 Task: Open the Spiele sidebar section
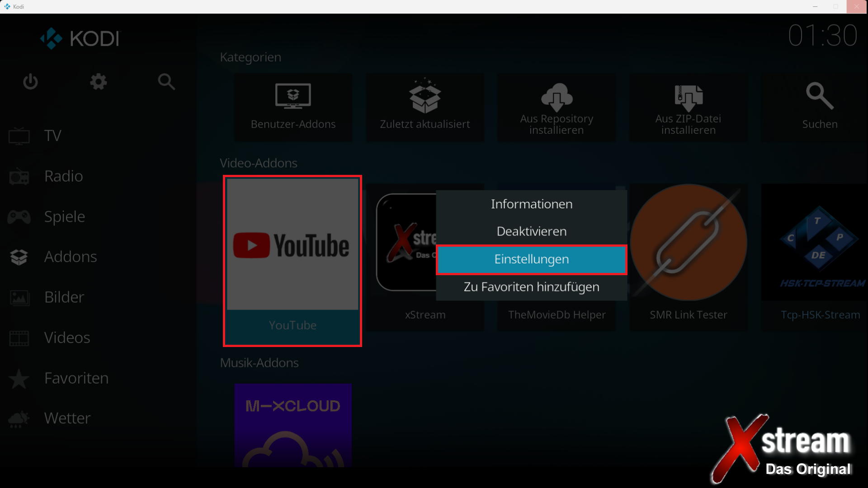64,216
